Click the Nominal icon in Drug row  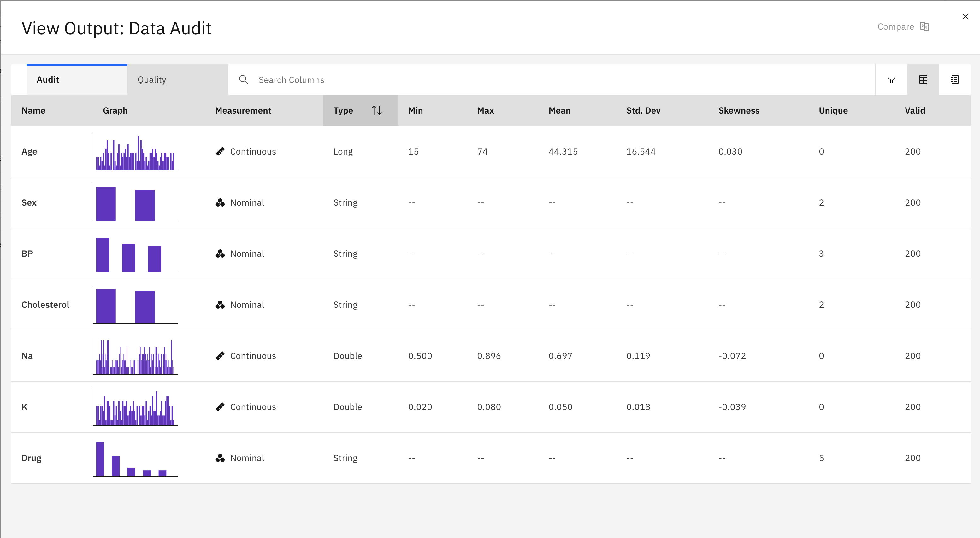220,458
